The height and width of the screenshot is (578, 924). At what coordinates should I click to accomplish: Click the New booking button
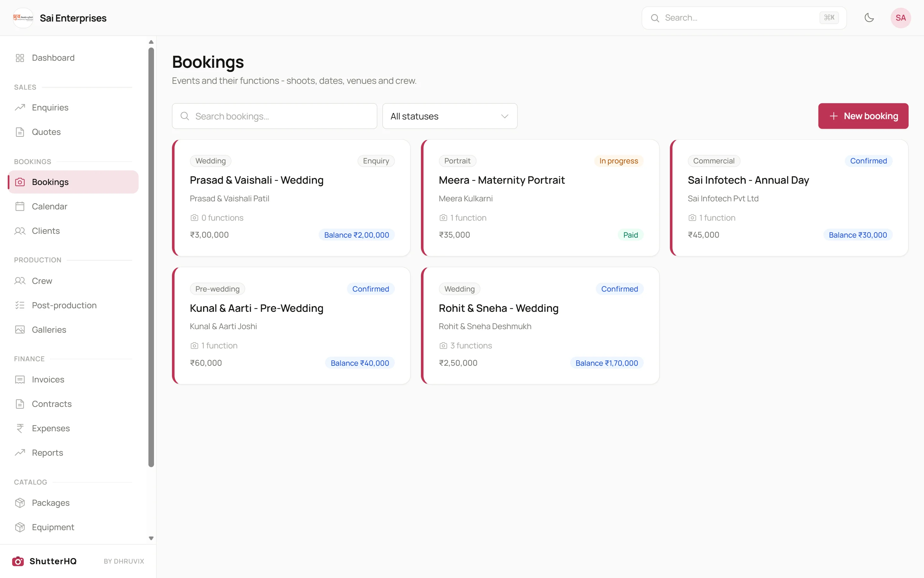(863, 116)
